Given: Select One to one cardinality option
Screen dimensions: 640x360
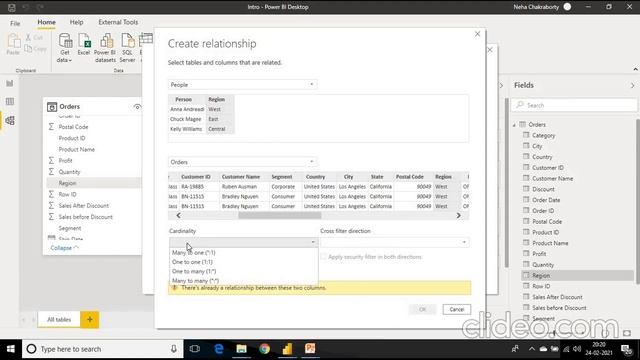Looking at the screenshot, I should tap(244, 262).
